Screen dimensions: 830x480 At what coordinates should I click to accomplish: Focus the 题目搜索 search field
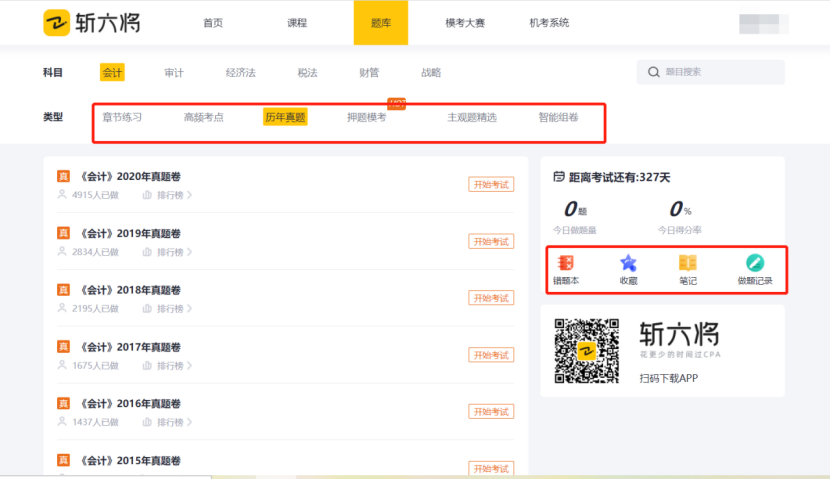point(710,72)
